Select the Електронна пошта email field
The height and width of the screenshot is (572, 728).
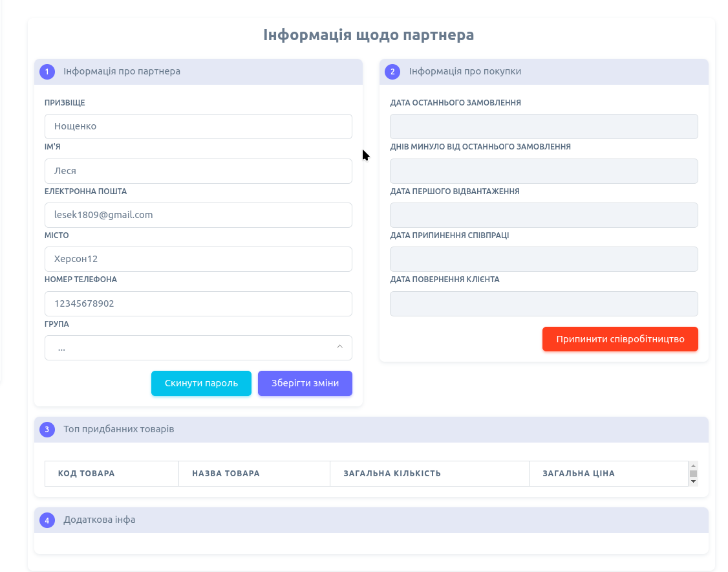pyautogui.click(x=198, y=215)
